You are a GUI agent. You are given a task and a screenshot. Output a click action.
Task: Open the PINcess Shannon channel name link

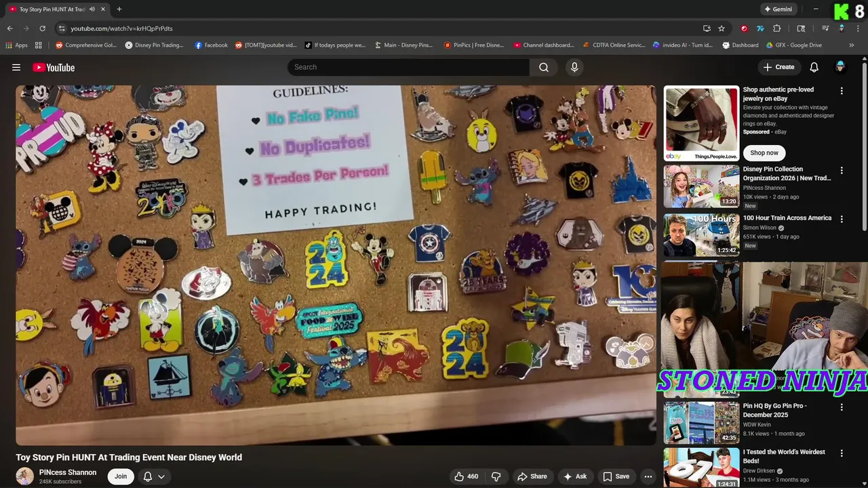tap(68, 472)
